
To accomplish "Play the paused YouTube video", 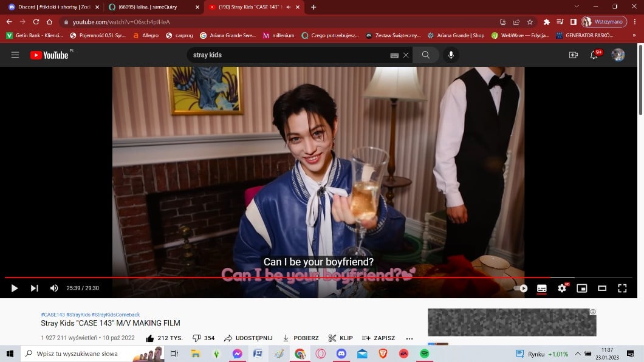I will (15, 288).
